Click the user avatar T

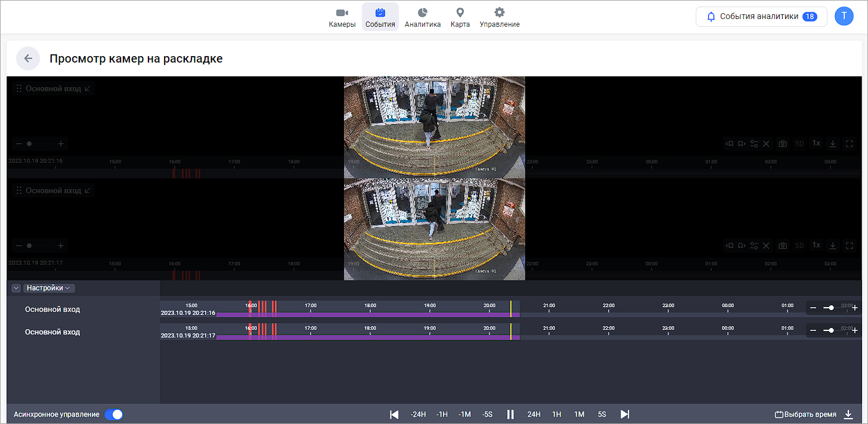[x=844, y=16]
